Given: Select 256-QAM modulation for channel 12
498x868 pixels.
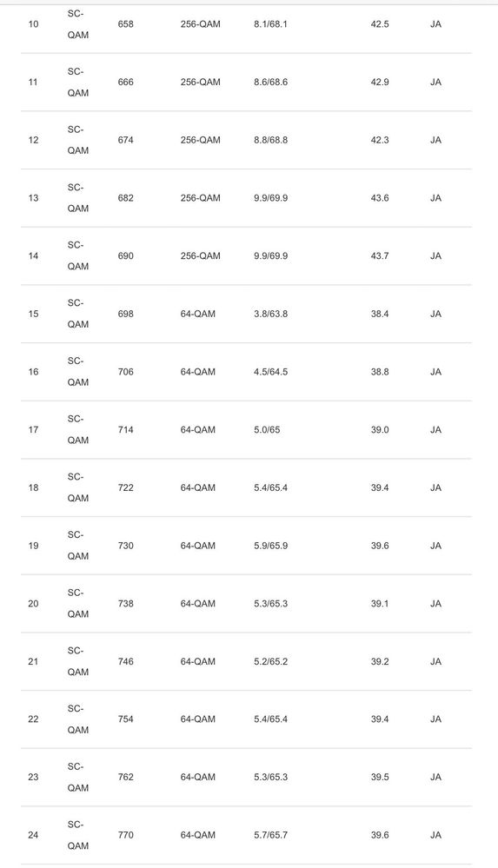Looking at the screenshot, I should coord(200,140).
